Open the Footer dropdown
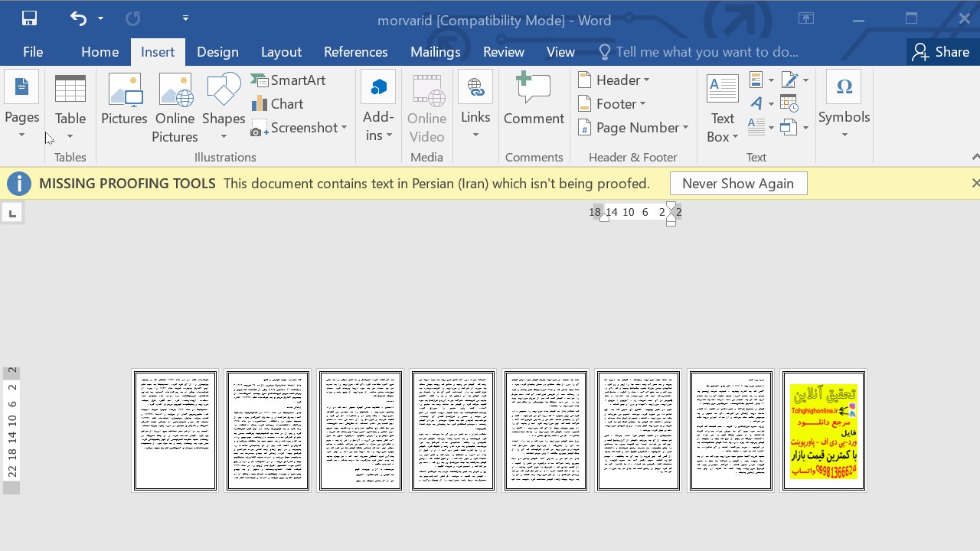 (612, 104)
